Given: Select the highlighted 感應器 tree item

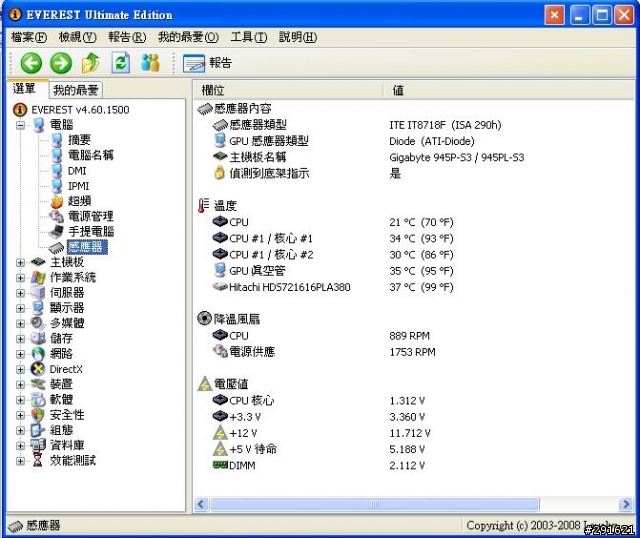Looking at the screenshot, I should (x=87, y=247).
